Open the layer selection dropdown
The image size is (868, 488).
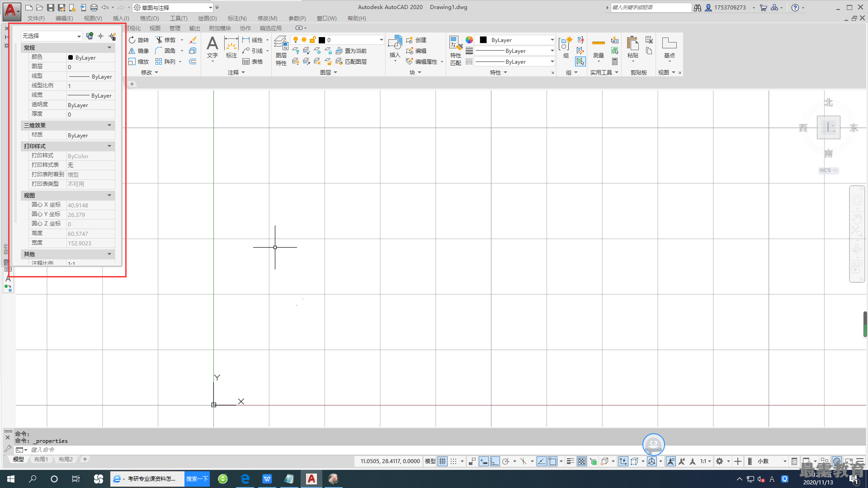point(338,40)
